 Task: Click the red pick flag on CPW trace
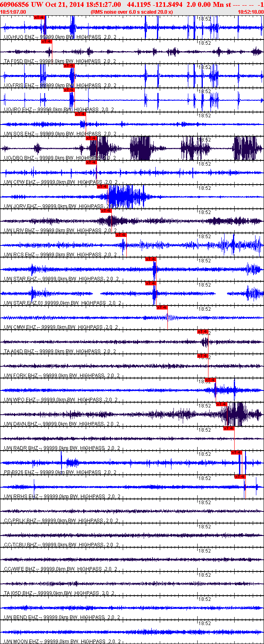pos(91,162)
